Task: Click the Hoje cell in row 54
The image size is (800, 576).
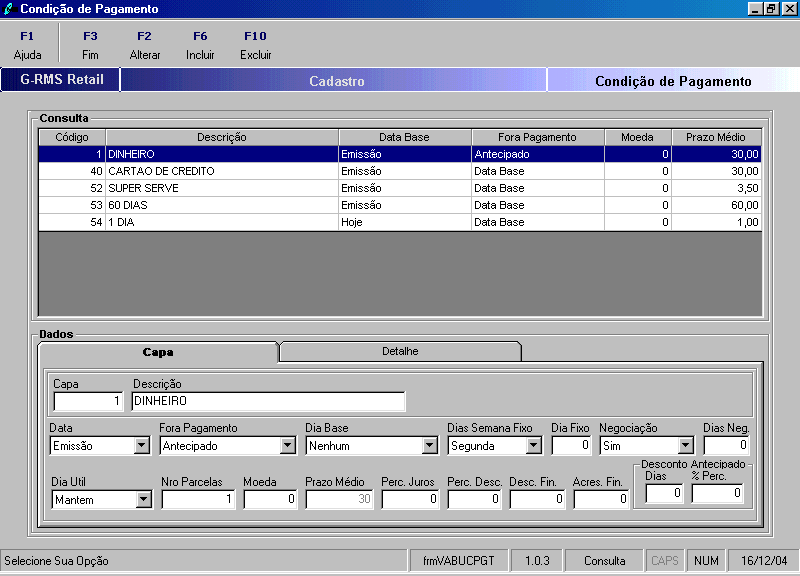Action: click(x=405, y=222)
